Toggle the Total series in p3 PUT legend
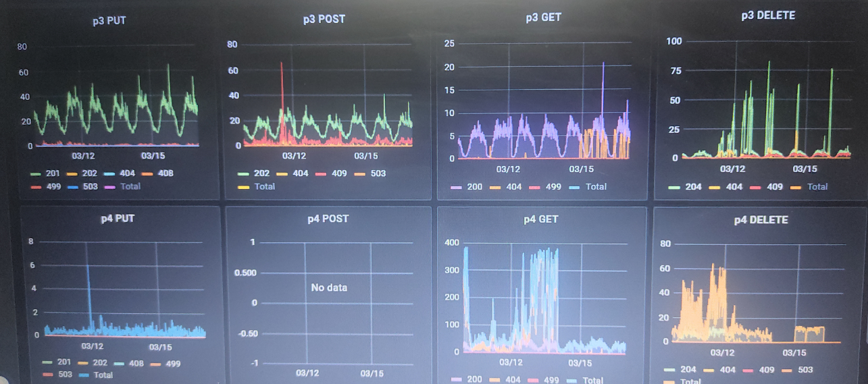This screenshot has width=868, height=384. (123, 186)
